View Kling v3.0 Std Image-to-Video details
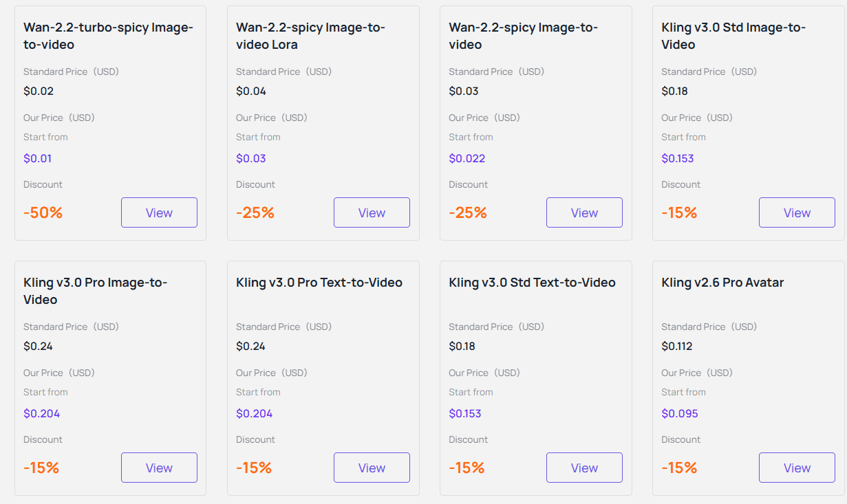The image size is (847, 504). click(x=797, y=212)
